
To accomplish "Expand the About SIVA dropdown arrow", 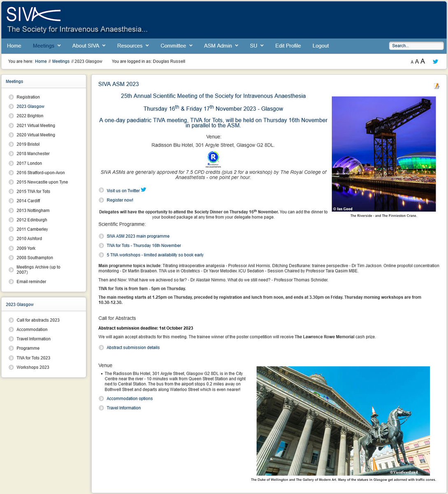I will pyautogui.click(x=104, y=46).
